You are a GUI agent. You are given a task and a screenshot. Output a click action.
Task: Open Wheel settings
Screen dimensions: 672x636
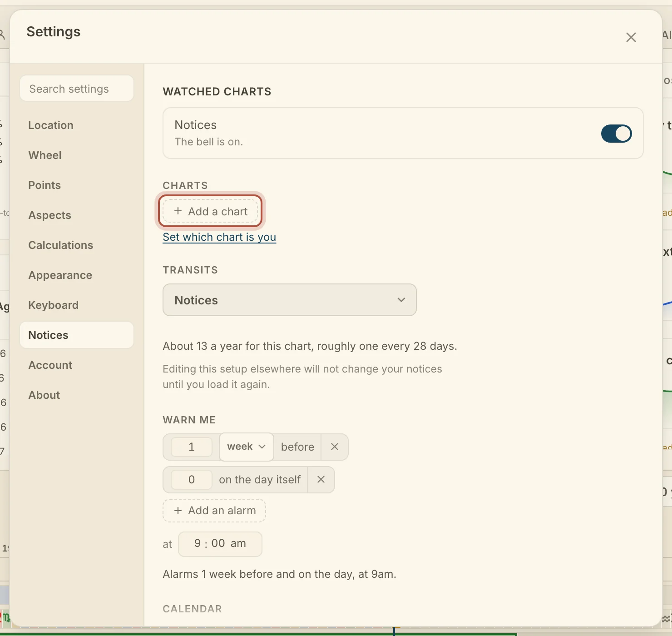(x=77, y=155)
